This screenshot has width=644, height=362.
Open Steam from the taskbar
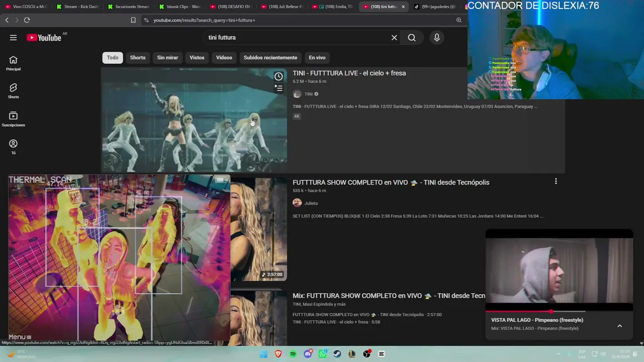tap(337, 354)
